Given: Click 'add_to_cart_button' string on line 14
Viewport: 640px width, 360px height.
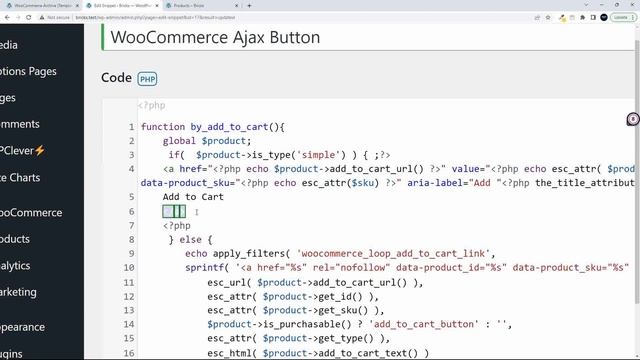Looking at the screenshot, I should pyautogui.click(x=424, y=324).
